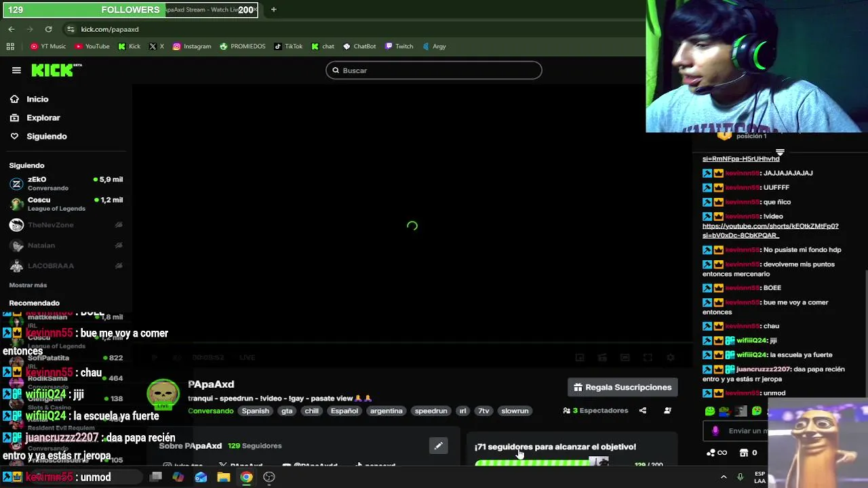Open the channel points infinity icon

point(717,453)
